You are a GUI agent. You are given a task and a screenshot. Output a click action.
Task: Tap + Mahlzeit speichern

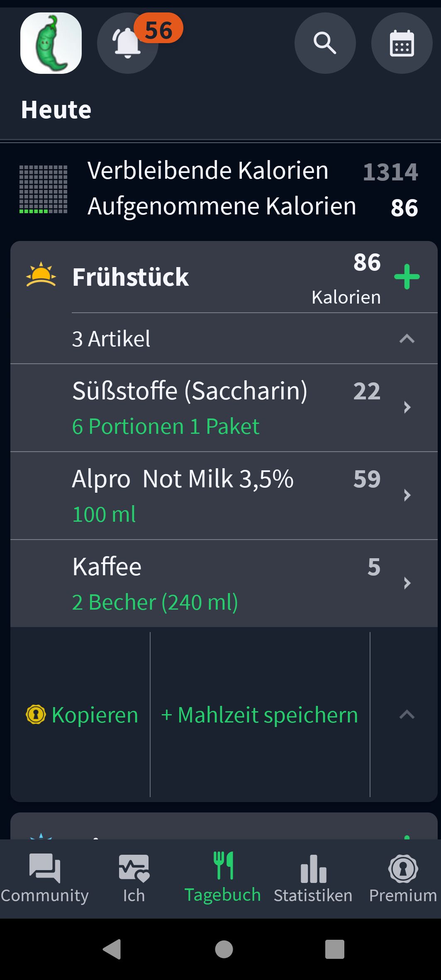point(260,715)
